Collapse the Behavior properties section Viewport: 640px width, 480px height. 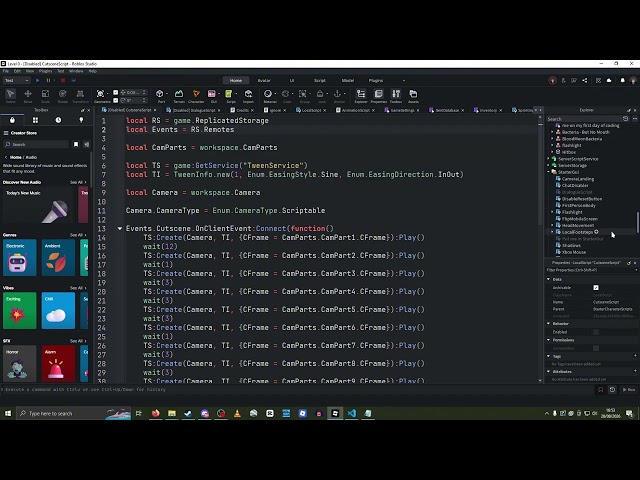[549, 323]
